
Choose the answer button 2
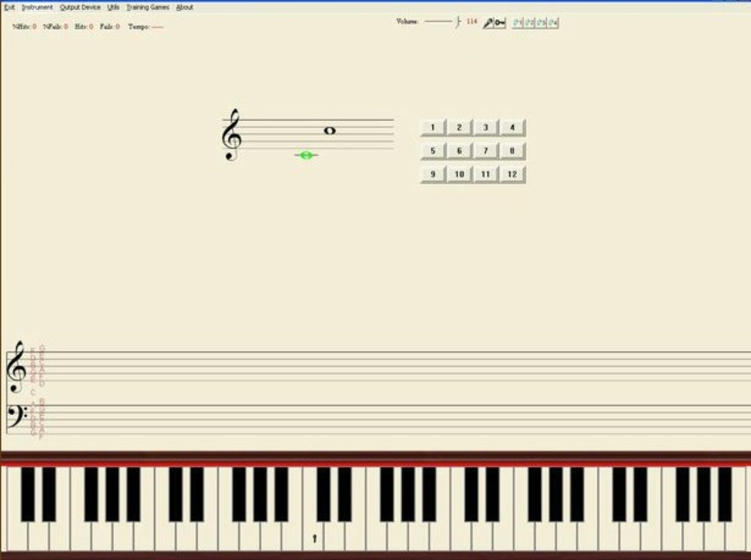[460, 127]
